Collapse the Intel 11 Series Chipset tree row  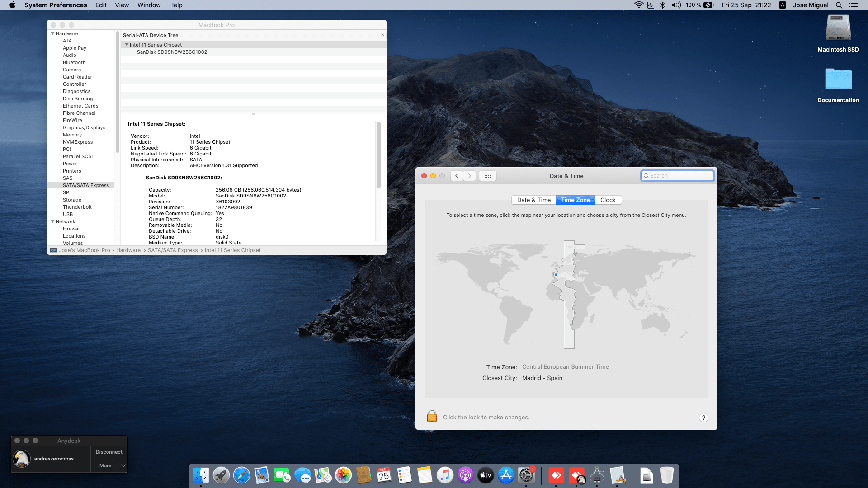click(x=127, y=45)
